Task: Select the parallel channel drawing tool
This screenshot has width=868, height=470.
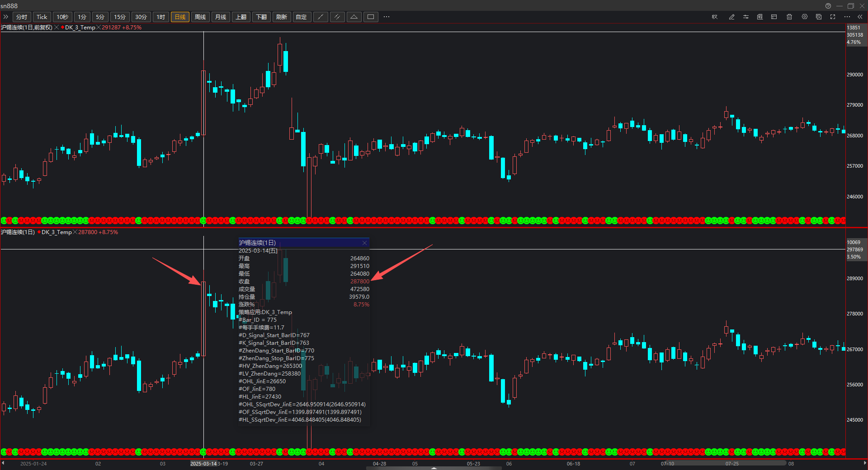Action: (x=337, y=17)
